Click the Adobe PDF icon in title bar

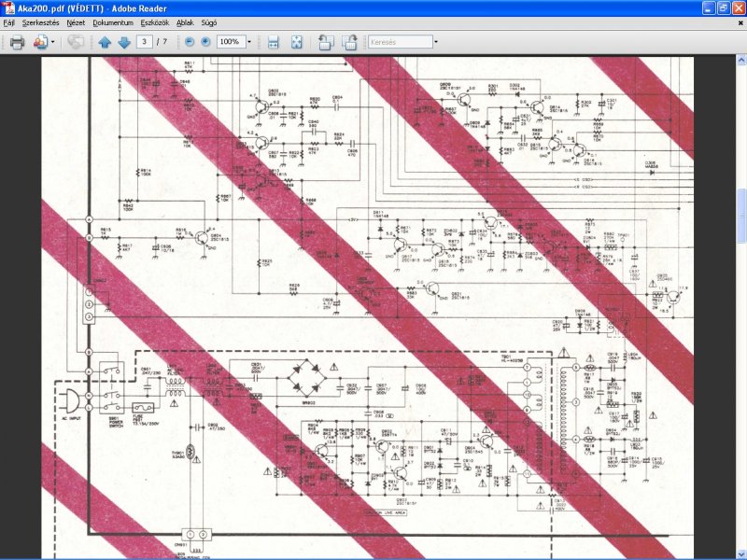click(8, 7)
